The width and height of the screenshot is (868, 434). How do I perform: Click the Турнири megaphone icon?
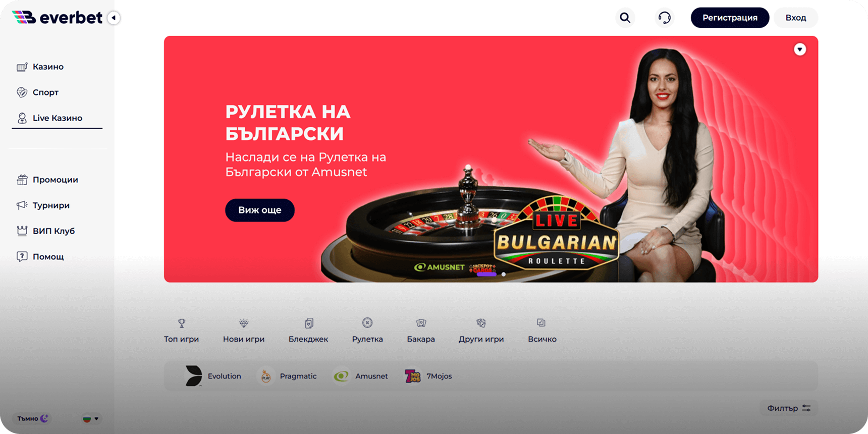click(x=22, y=205)
